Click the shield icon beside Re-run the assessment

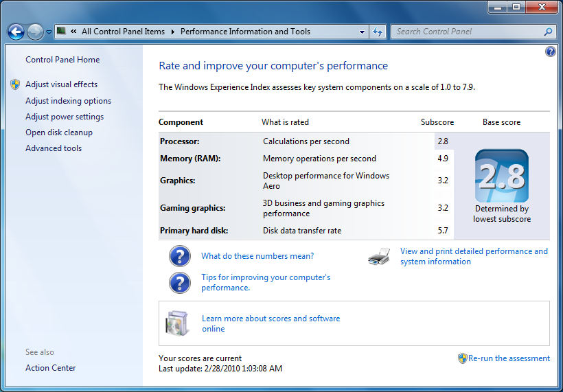pyautogui.click(x=463, y=358)
